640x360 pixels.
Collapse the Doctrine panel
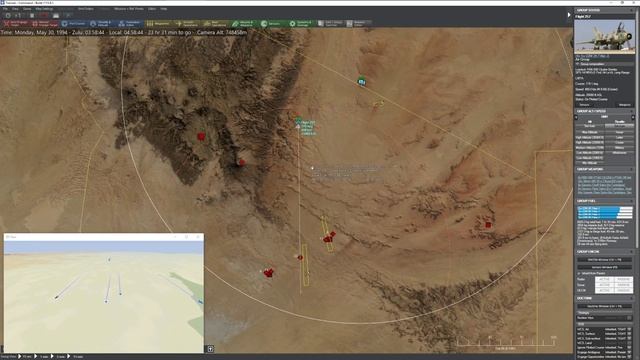click(632, 298)
